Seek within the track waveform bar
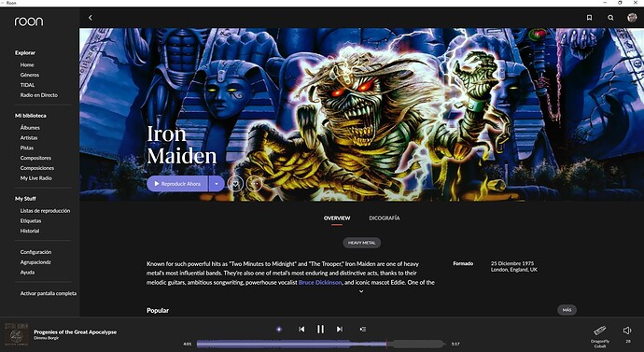644x352 pixels. pyautogui.click(x=321, y=344)
